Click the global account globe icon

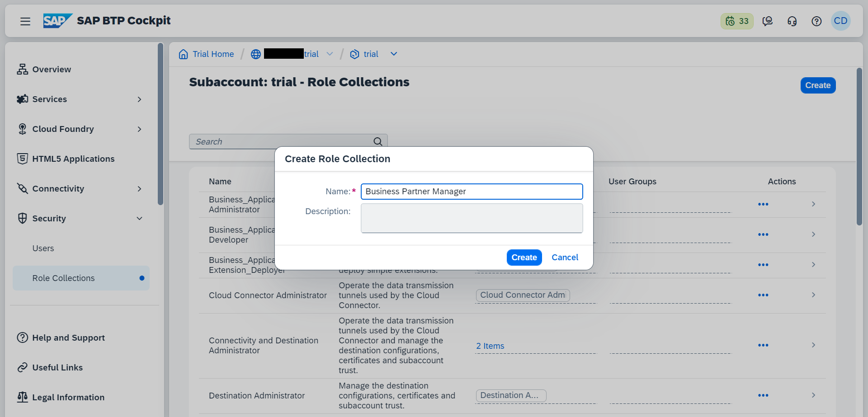tap(256, 54)
